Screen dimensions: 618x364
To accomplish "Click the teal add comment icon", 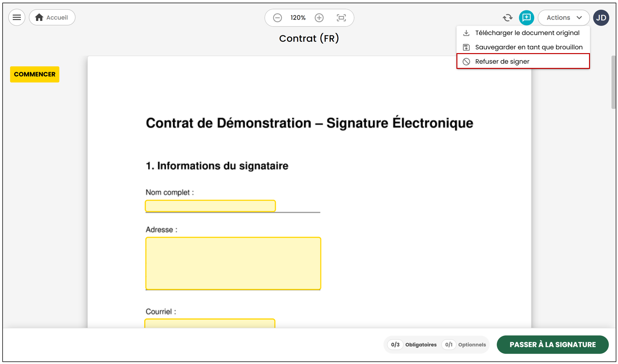I will (526, 18).
